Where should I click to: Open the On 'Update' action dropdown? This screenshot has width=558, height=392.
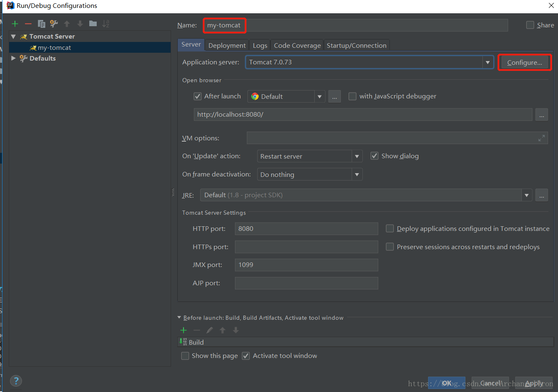357,156
